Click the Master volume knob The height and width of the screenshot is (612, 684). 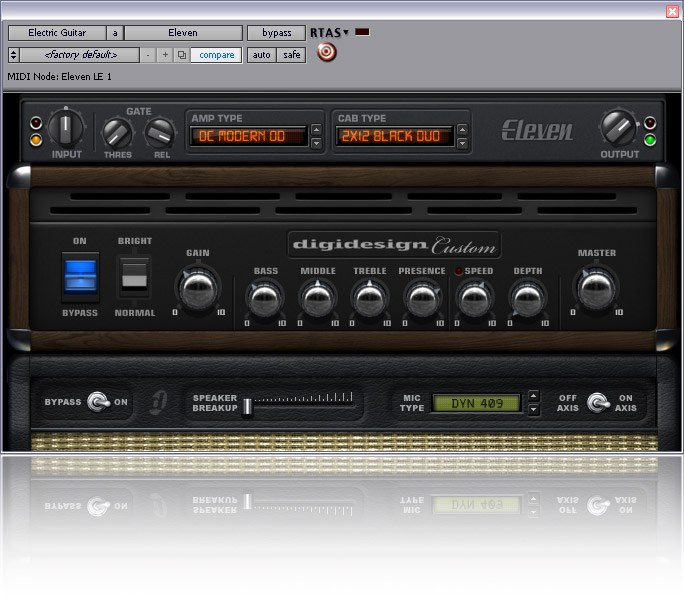(596, 288)
